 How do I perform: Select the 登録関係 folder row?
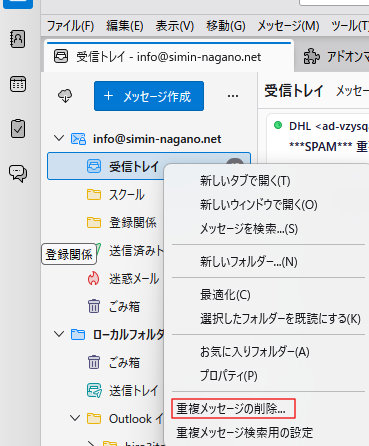[x=133, y=222]
